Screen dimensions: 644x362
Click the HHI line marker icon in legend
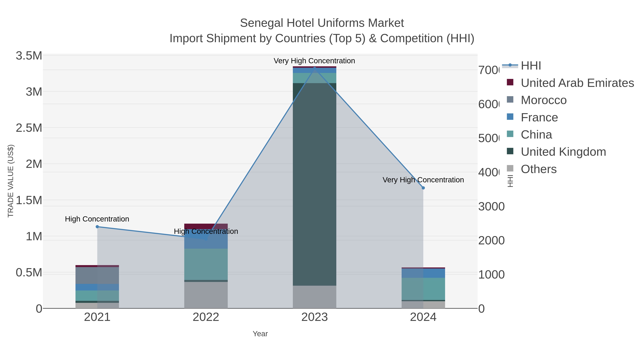[x=510, y=65]
